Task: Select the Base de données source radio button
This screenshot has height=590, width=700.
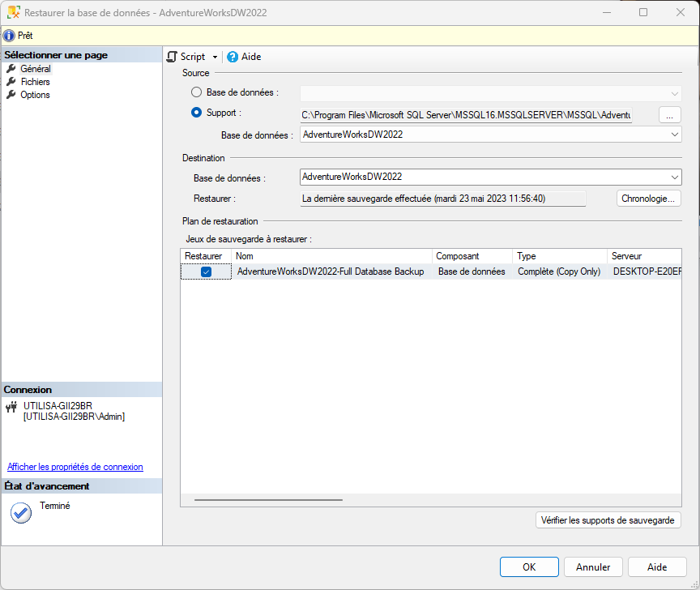Action: coord(196,92)
